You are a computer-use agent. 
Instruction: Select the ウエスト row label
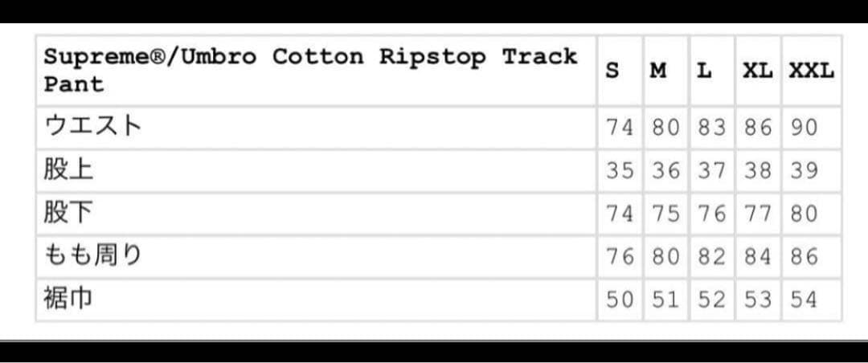[94, 128]
